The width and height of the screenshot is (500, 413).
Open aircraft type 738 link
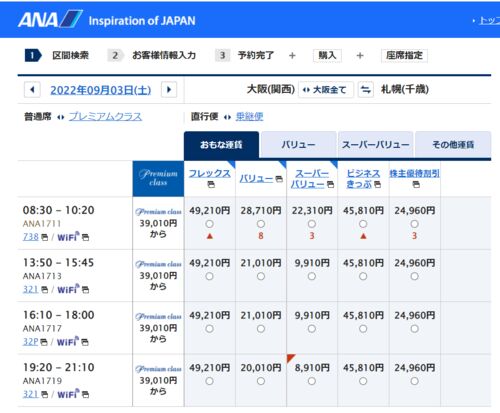[31, 237]
